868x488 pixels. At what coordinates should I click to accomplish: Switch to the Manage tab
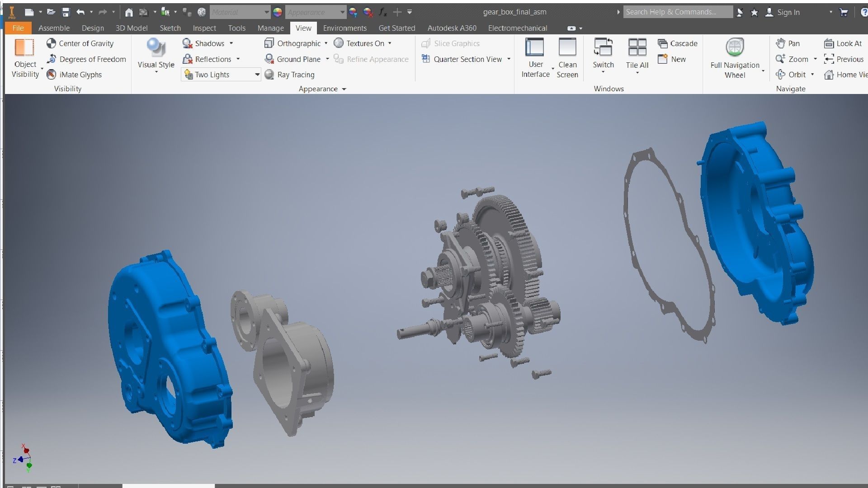[270, 28]
